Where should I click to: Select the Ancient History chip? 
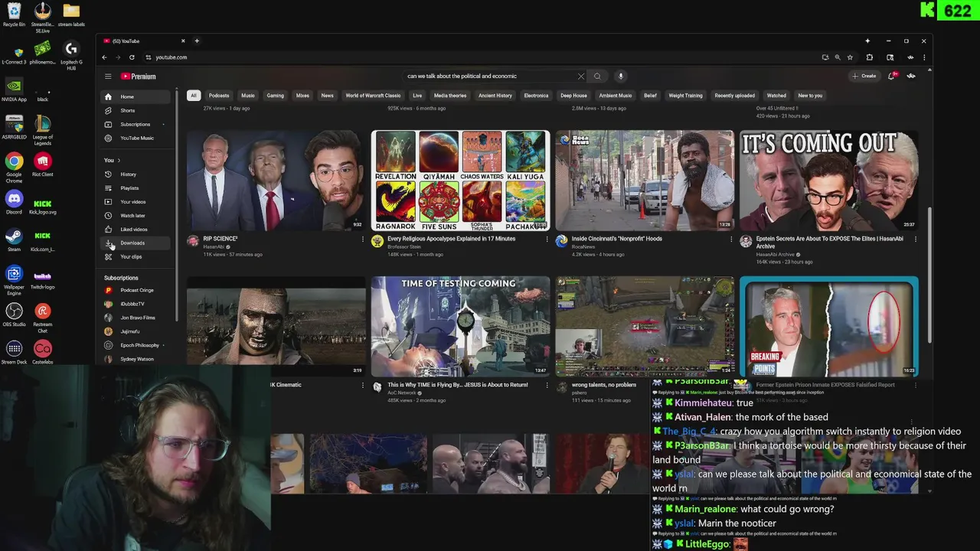click(x=495, y=96)
